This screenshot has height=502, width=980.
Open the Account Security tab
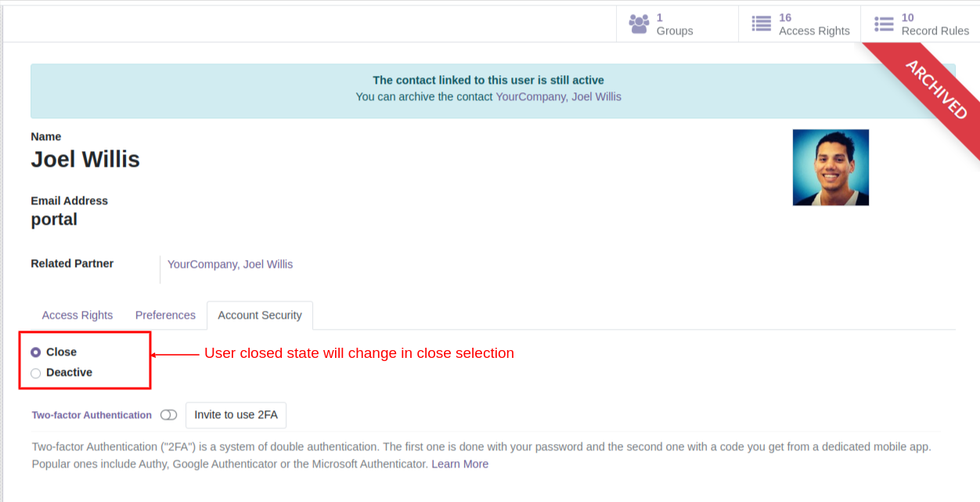[x=260, y=315]
